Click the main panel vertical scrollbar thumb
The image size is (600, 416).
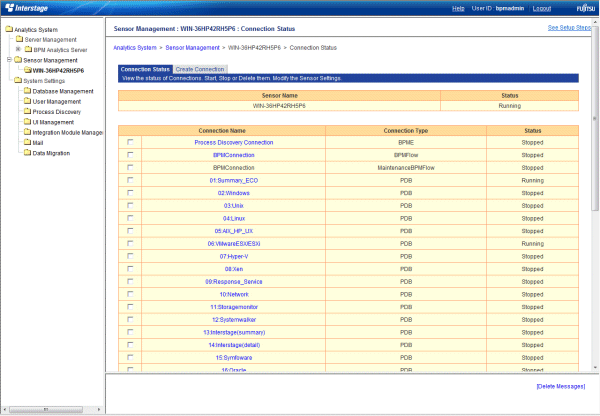595,119
